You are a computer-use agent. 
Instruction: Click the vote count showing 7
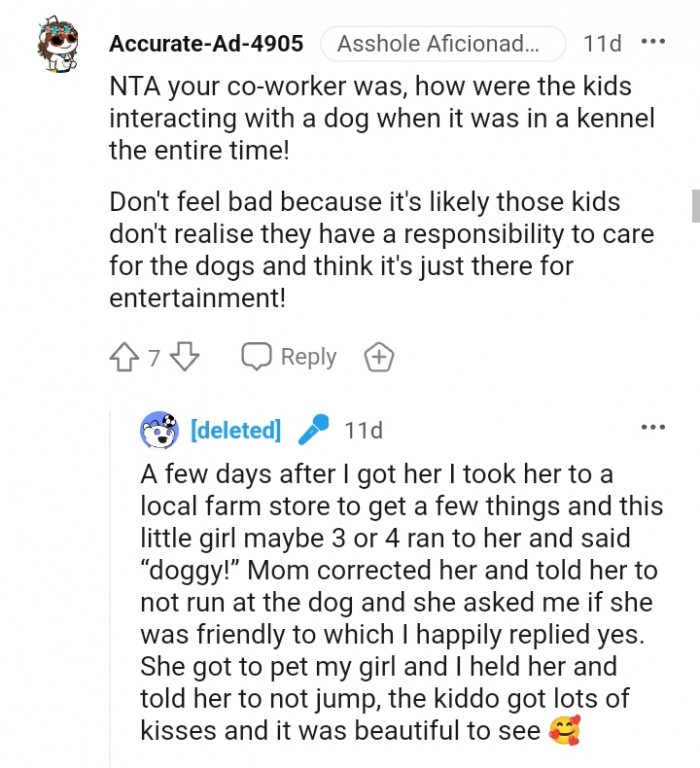click(x=154, y=357)
